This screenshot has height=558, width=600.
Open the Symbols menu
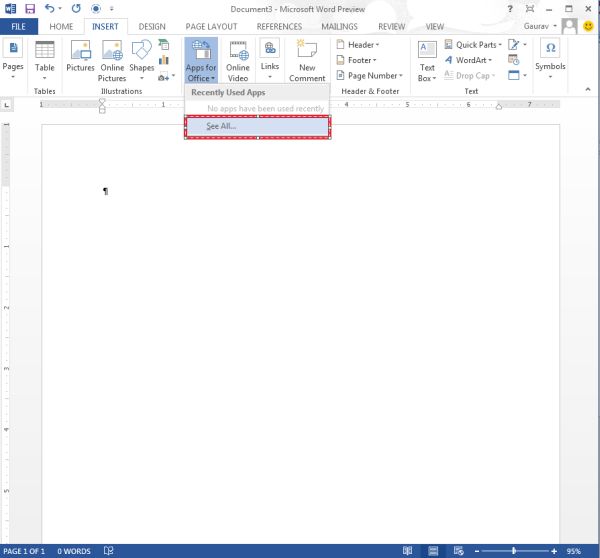pos(550,59)
